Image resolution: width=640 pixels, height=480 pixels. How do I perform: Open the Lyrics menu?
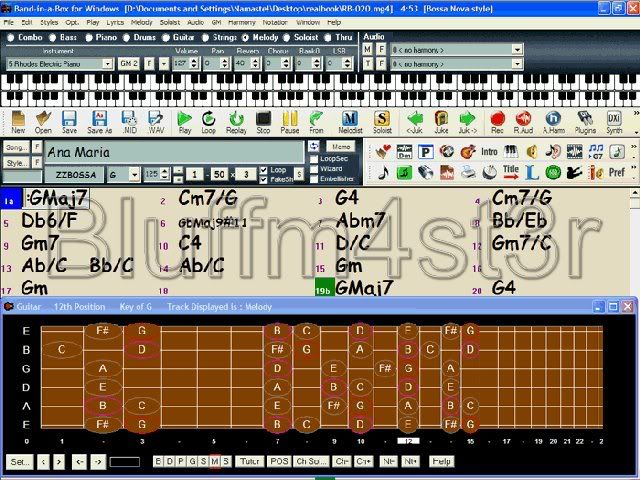115,22
